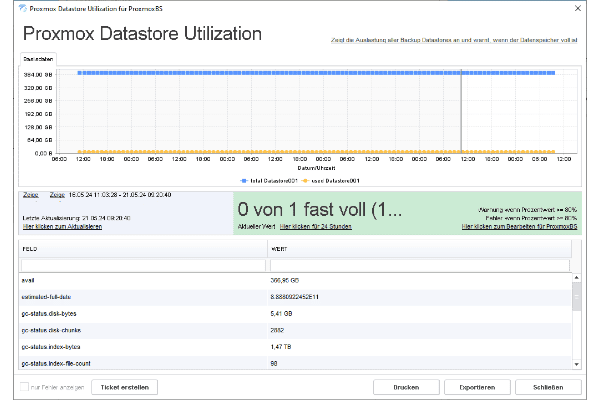Close the Proxmox Datastore Utilization window

(578, 8)
